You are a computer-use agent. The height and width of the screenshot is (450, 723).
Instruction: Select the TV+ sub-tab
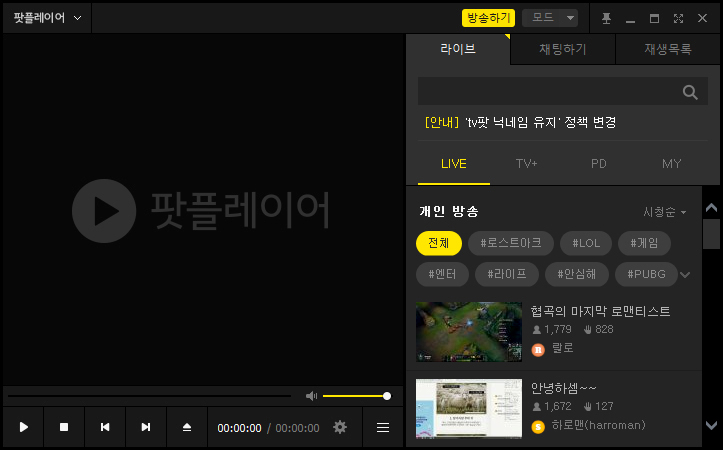click(526, 164)
